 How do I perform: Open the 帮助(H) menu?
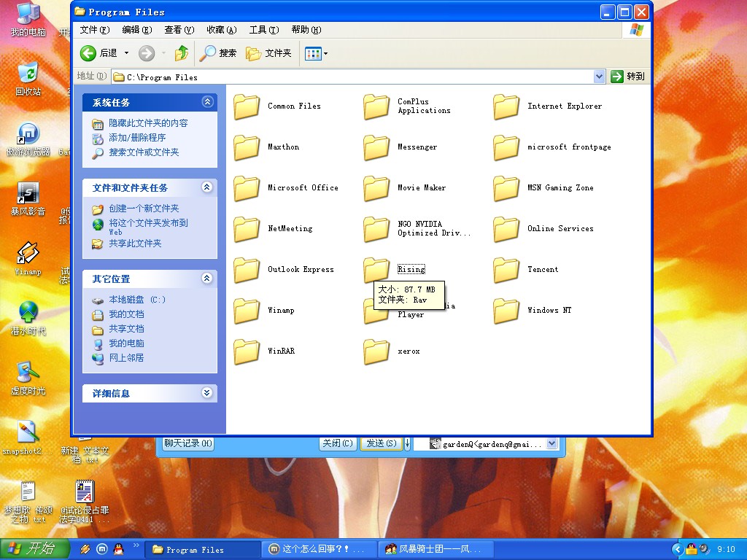click(x=306, y=30)
